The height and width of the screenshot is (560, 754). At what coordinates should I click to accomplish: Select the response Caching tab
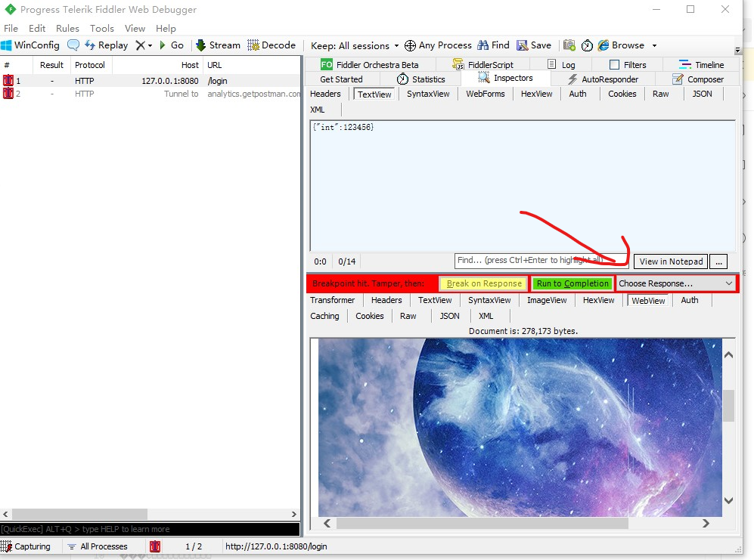click(324, 316)
